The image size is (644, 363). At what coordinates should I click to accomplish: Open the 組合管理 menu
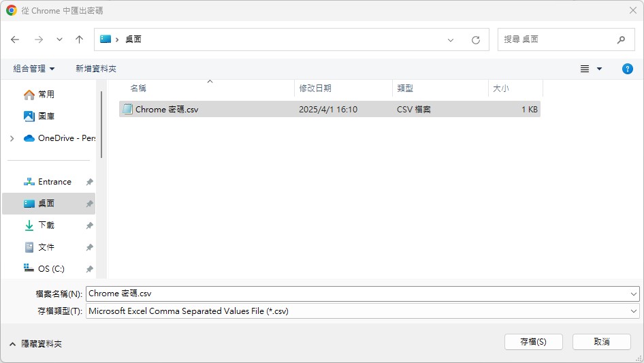pyautogui.click(x=33, y=69)
